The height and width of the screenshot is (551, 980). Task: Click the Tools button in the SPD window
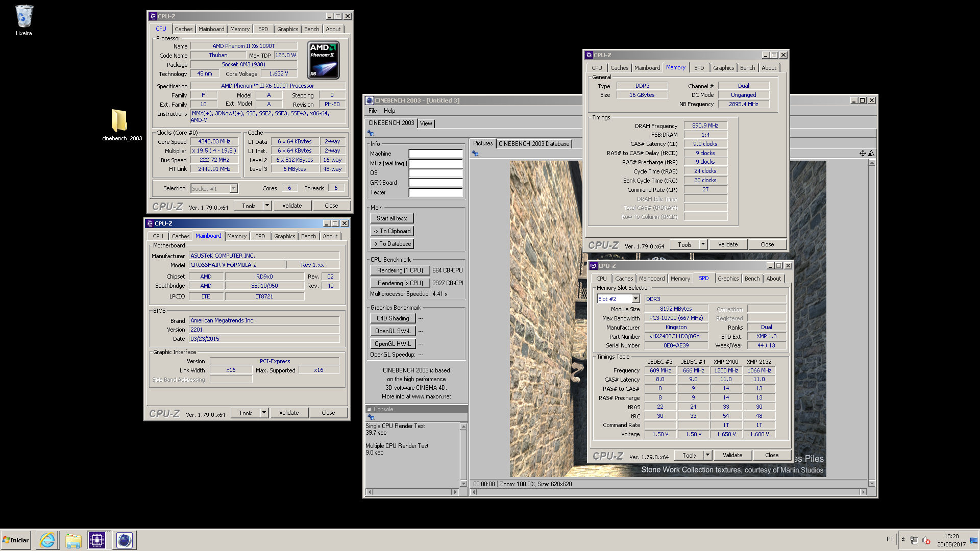pyautogui.click(x=689, y=455)
